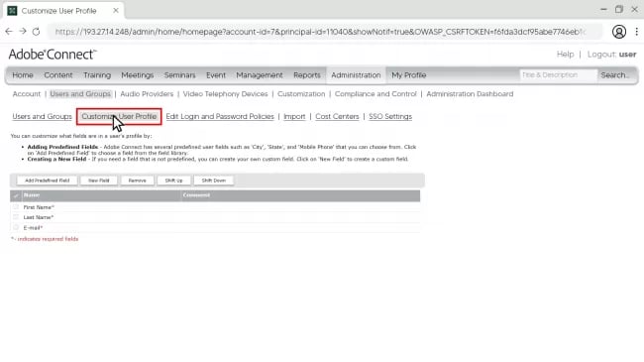The width and height of the screenshot is (644, 362).
Task: Click the E-mail* field row text
Action: click(x=33, y=228)
